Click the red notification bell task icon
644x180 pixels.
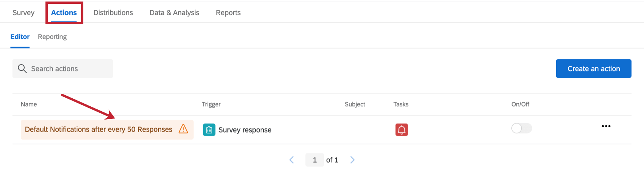click(x=402, y=130)
